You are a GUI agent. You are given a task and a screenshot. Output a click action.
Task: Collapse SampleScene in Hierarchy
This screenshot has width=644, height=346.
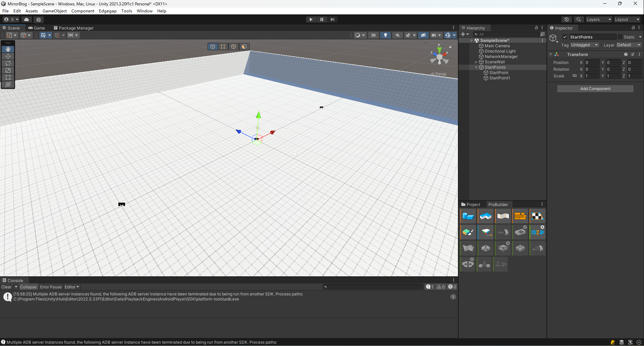[472, 41]
